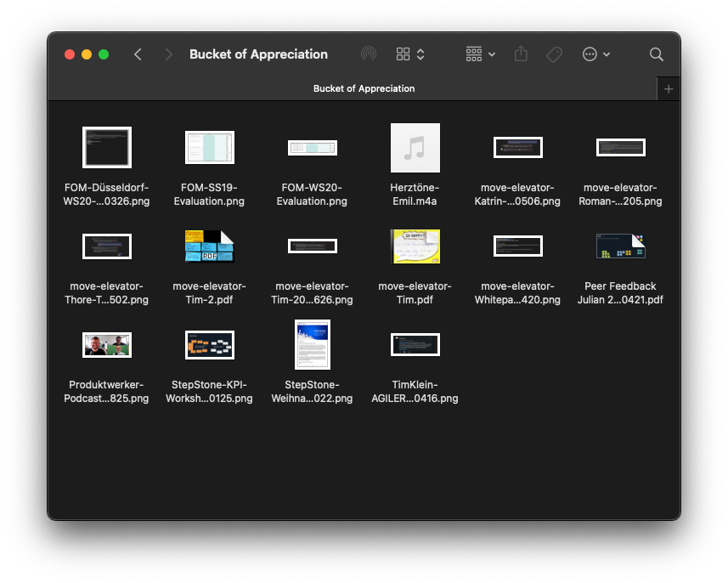The image size is (728, 583).
Task: Activate Search with the magnifying glass icon
Action: [656, 54]
